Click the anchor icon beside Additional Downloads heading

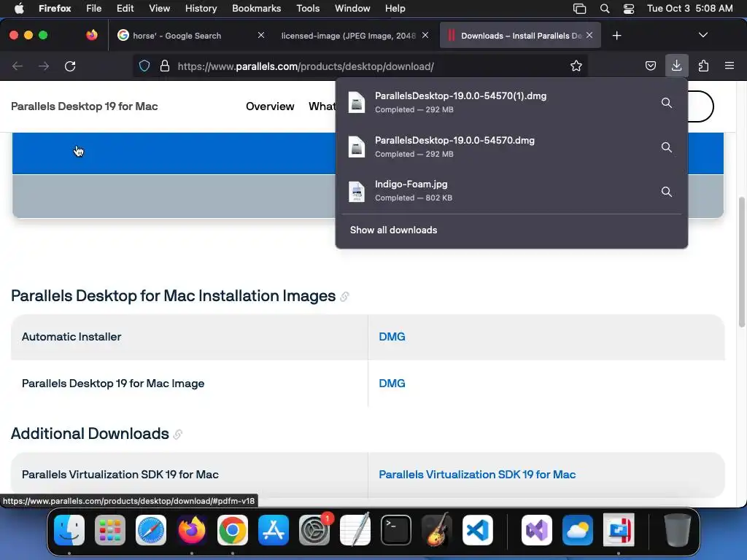tap(178, 435)
